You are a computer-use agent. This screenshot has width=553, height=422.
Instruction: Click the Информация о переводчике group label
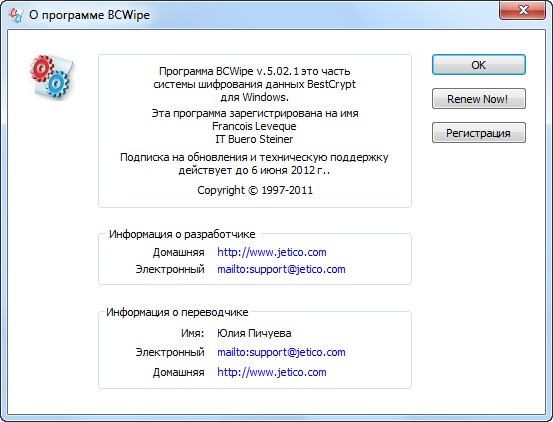click(177, 312)
